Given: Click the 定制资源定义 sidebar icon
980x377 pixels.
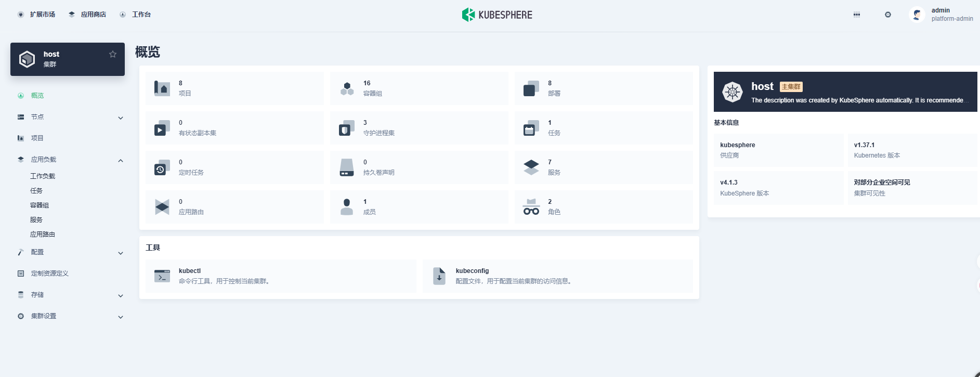Looking at the screenshot, I should pyautogui.click(x=21, y=274).
